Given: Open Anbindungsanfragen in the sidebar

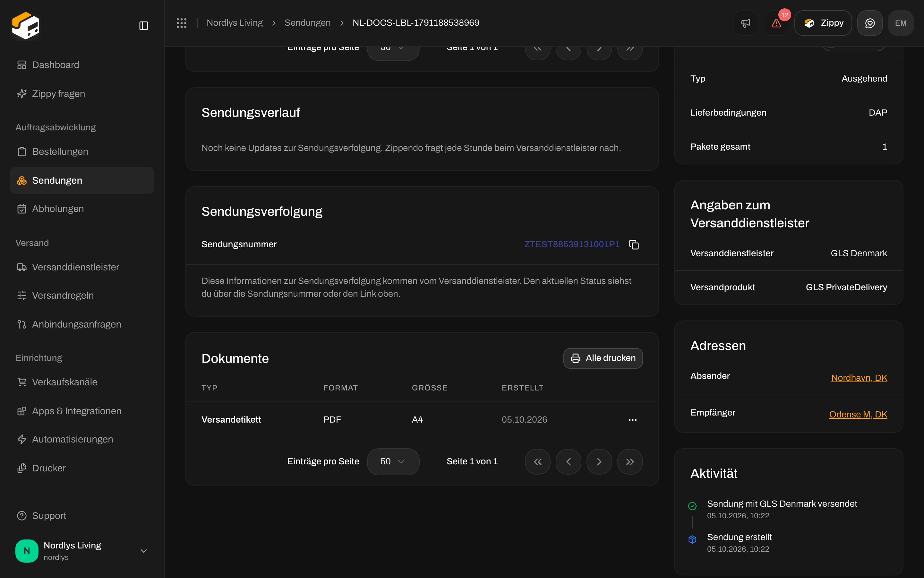Looking at the screenshot, I should click(x=82, y=324).
